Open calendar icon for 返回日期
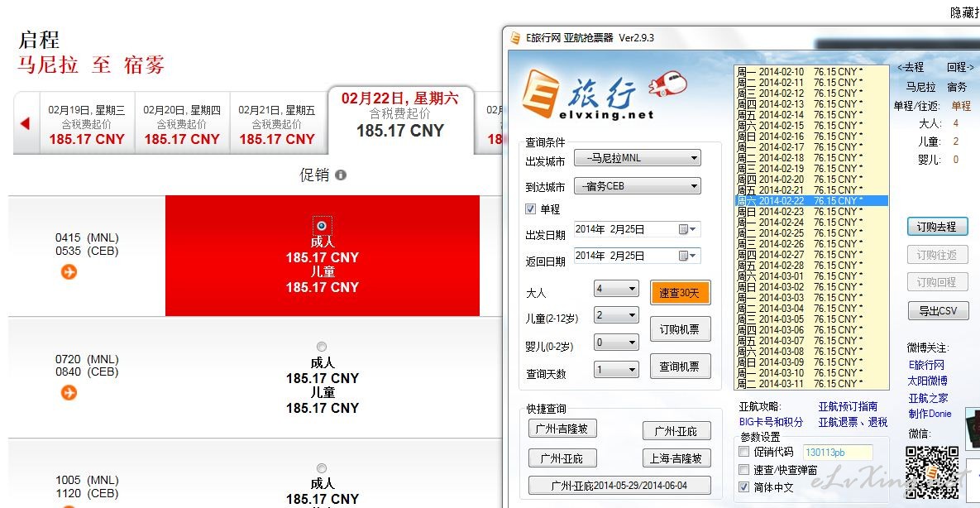980x508 pixels. click(x=687, y=256)
